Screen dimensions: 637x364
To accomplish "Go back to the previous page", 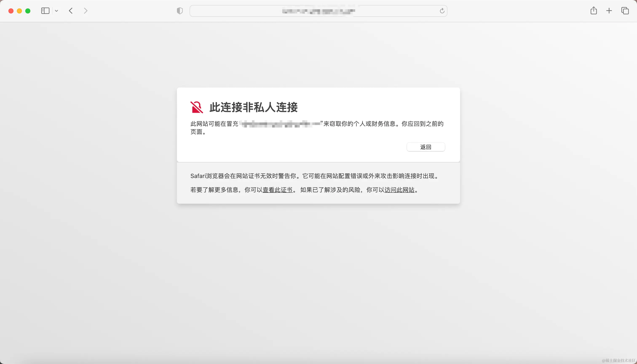I will click(x=71, y=11).
